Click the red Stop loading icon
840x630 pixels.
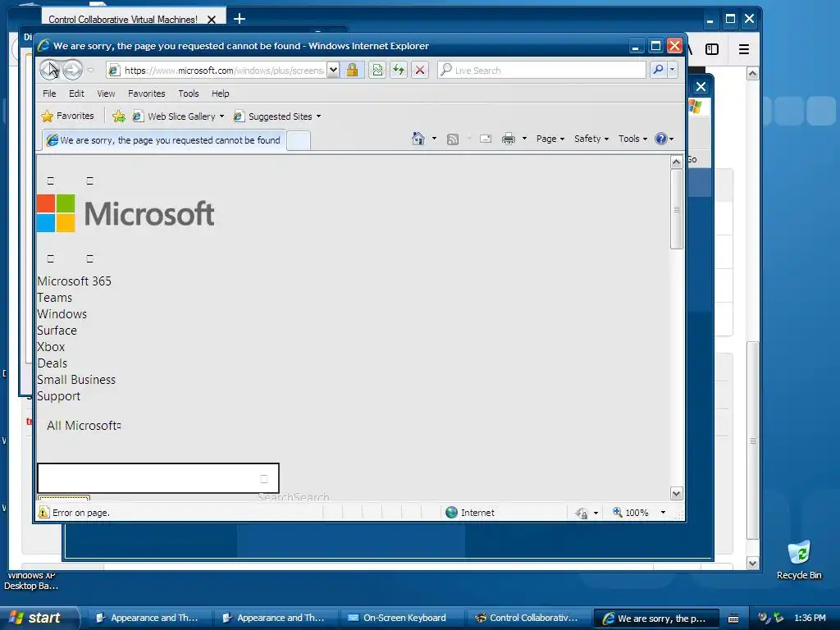point(420,70)
